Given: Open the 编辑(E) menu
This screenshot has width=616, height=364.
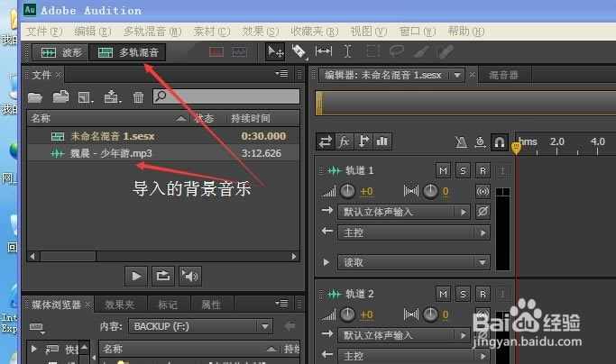Looking at the screenshot, I should (x=93, y=32).
